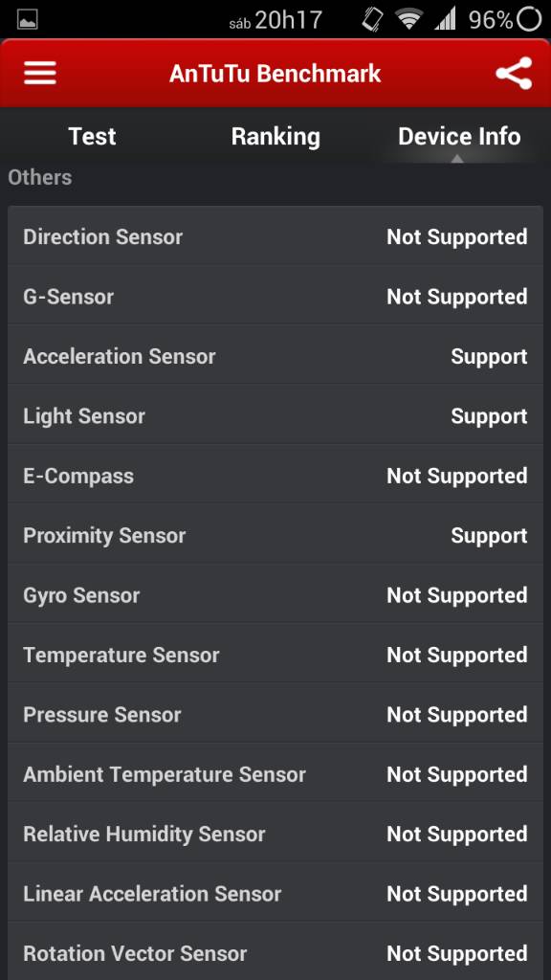Tap the share icon in header
Screen dimensions: 551x980
(x=514, y=73)
